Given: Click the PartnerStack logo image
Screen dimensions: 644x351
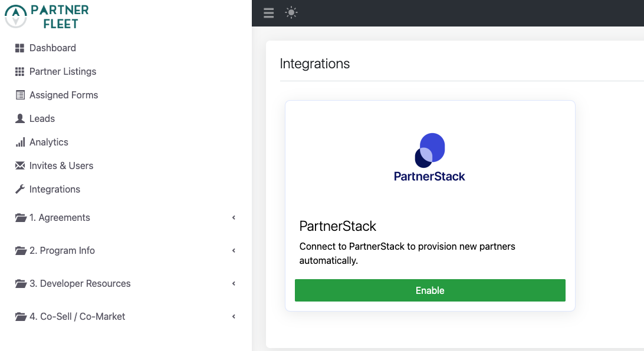Looking at the screenshot, I should click(429, 157).
